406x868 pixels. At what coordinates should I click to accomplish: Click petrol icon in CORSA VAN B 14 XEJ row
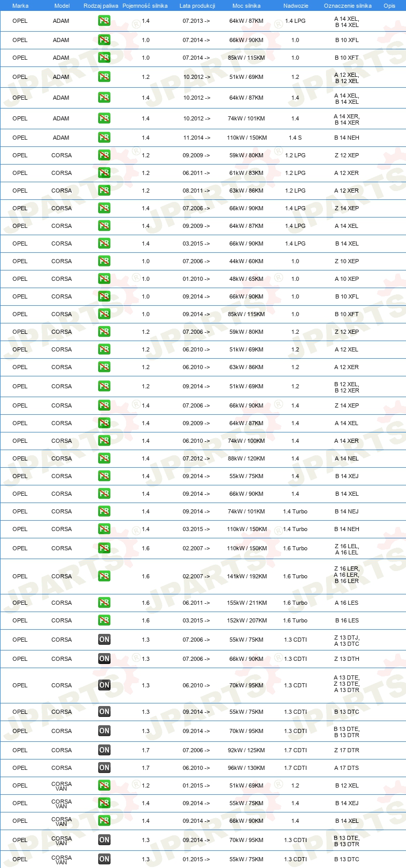point(104,803)
